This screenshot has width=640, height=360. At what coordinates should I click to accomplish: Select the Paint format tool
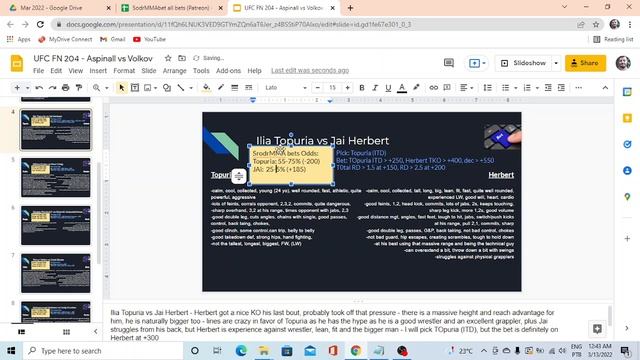pos(79,88)
